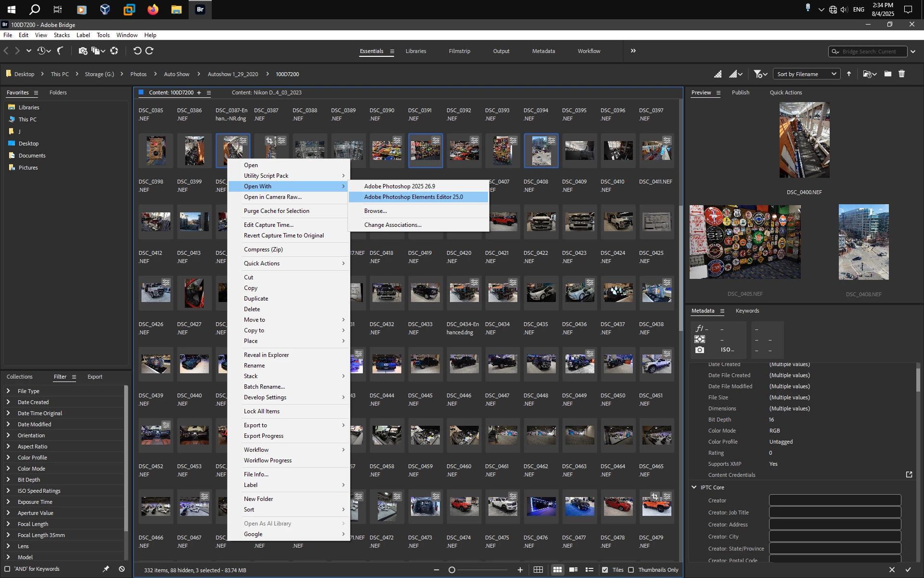The image size is (924, 578).
Task: Open Sort by Filename dropdown
Action: pyautogui.click(x=807, y=74)
